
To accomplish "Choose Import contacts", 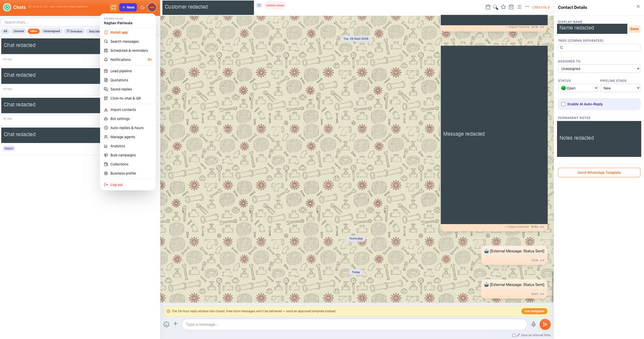I will click(128, 110).
